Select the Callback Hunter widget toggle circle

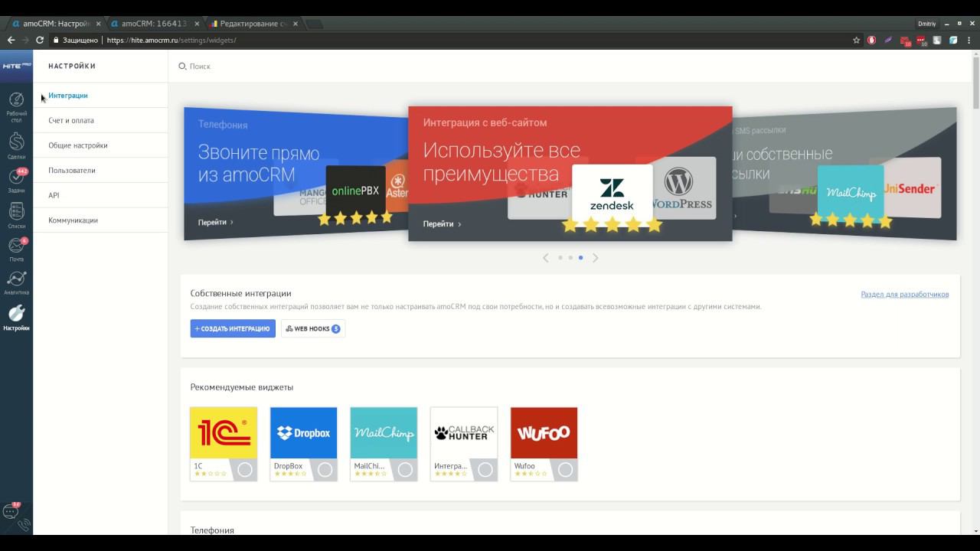click(485, 469)
